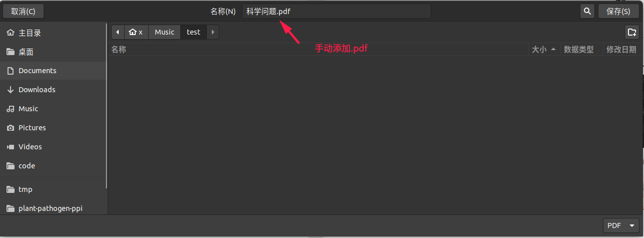Click the home folder icon in path bar

(x=136, y=32)
